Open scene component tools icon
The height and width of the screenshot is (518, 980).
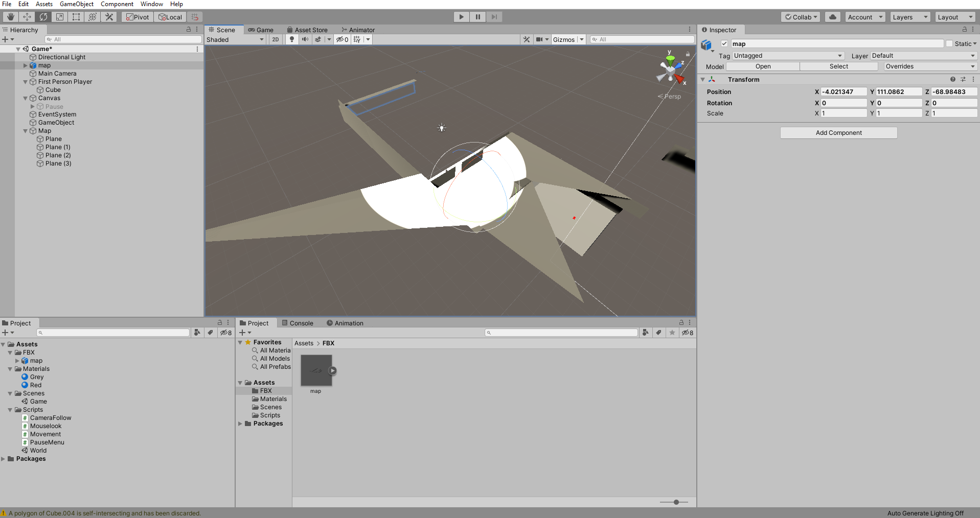pos(526,39)
